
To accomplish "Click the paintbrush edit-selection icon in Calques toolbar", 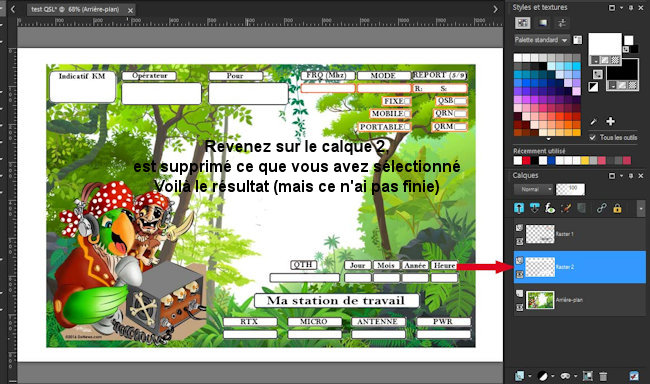I will coord(565,208).
